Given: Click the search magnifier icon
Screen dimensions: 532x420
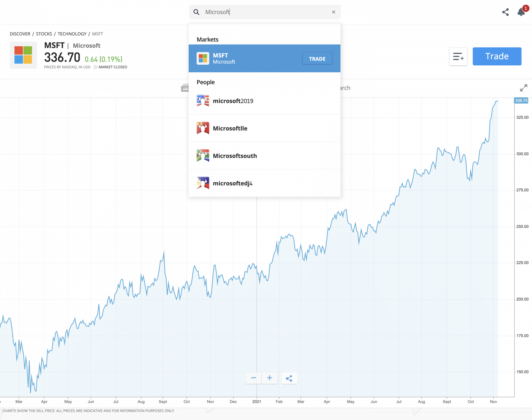Looking at the screenshot, I should point(196,12).
